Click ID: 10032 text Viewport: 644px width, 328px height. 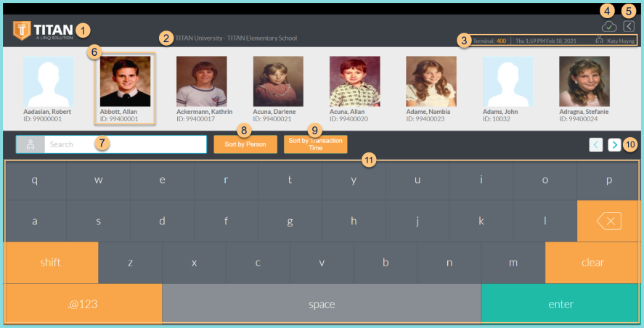(497, 119)
